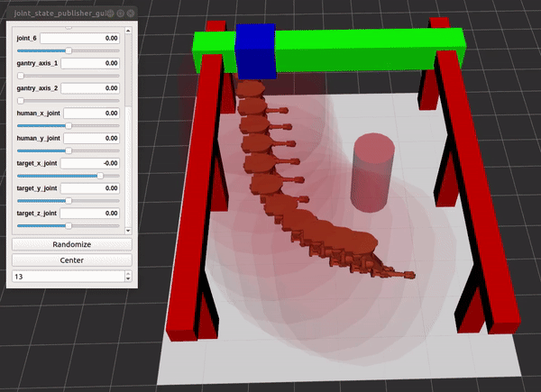The height and width of the screenshot is (392, 541).
Task: Increase the spinbox value with up arrow
Action: [x=128, y=274]
